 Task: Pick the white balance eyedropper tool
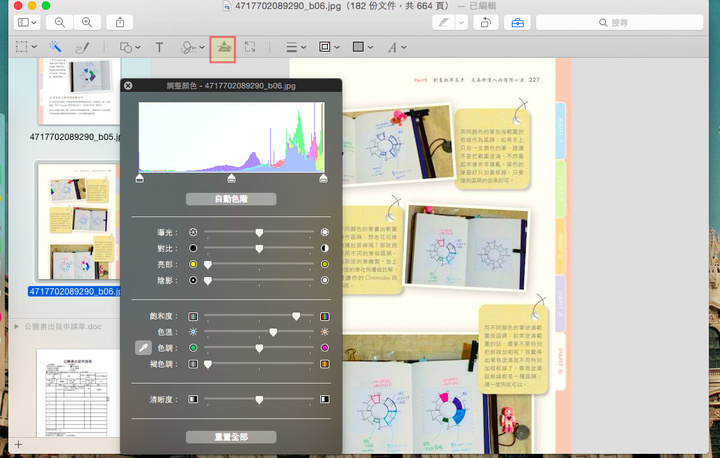143,348
